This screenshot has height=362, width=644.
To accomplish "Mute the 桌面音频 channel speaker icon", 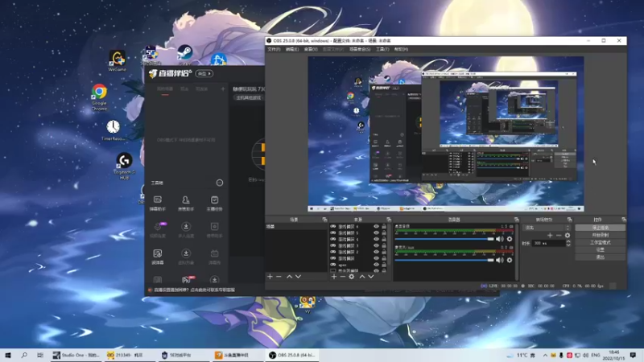I will [x=499, y=239].
